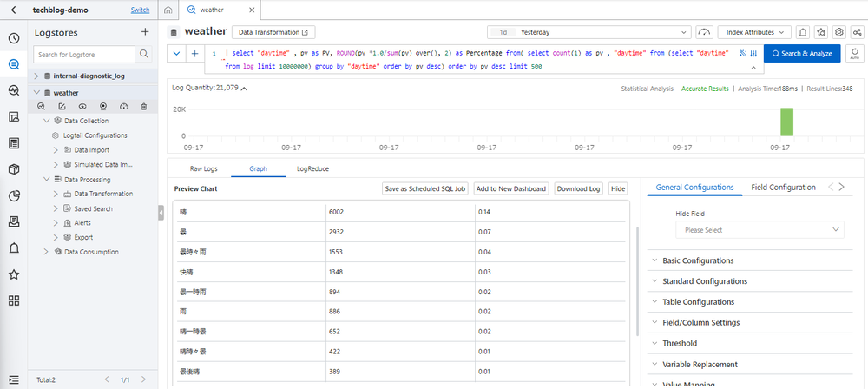Collapse the Data Collection tree node

[x=46, y=121]
